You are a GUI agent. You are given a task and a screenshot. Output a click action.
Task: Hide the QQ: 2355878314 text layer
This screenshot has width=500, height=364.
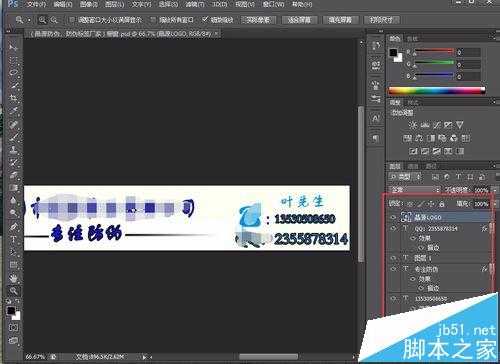pos(393,229)
